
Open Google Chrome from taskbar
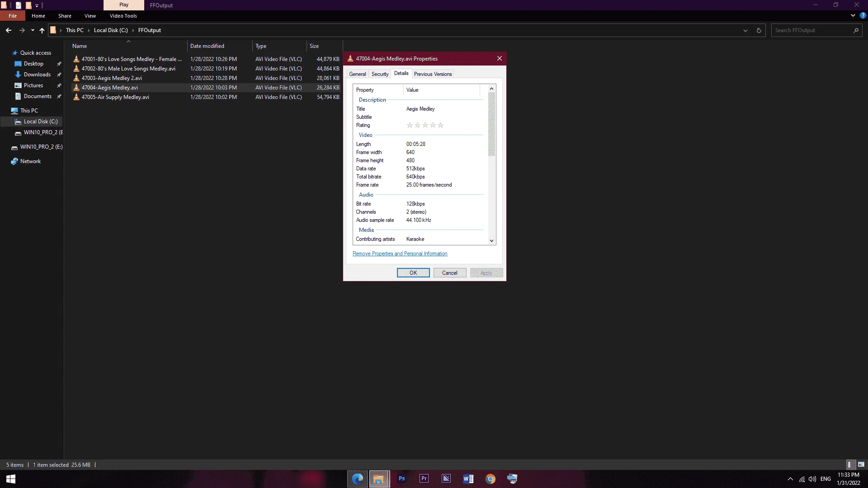[490, 479]
